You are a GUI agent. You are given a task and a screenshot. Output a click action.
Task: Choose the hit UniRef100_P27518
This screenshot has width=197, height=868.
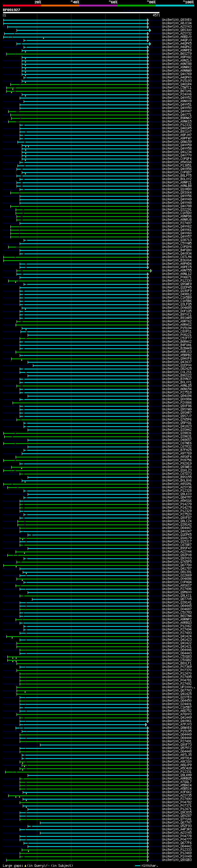177,392
